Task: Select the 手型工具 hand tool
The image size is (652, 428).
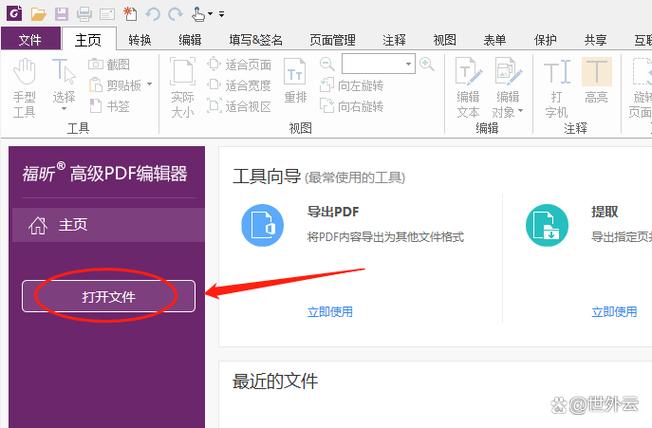Action: (24, 88)
